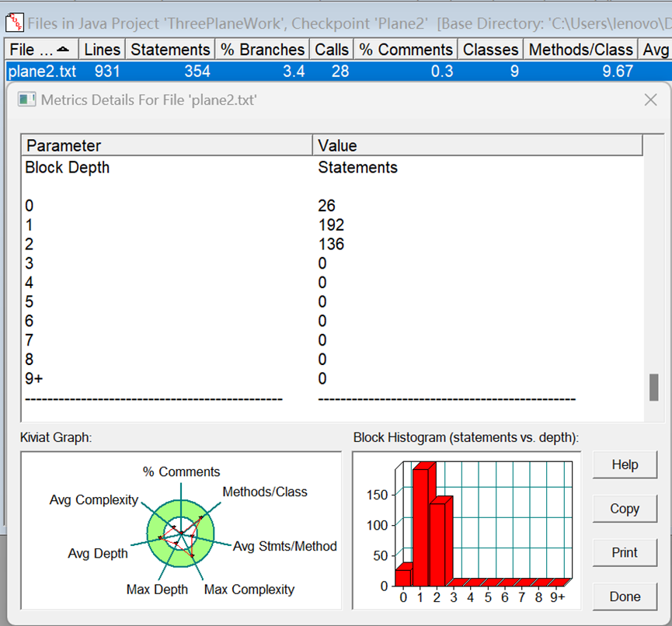Viewport: 672px width, 626px height.
Task: Click the % Comments axis label in Kiviat graph
Action: coord(181,471)
